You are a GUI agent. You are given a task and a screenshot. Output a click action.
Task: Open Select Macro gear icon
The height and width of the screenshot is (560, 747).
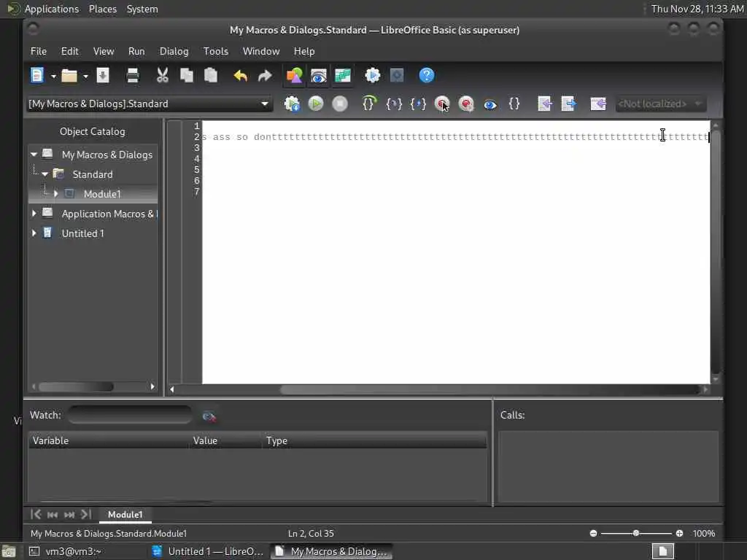click(373, 75)
